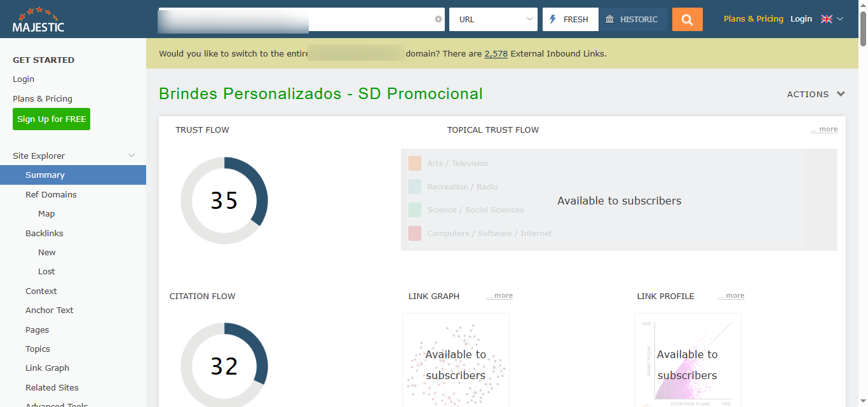Click the orange search magnifier button
This screenshot has height=407, width=868.
pos(687,20)
